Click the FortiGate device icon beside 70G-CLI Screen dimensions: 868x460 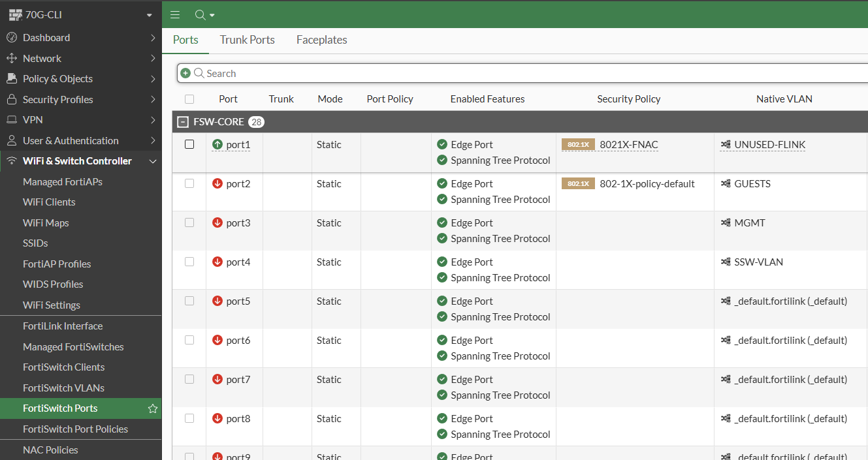16,14
